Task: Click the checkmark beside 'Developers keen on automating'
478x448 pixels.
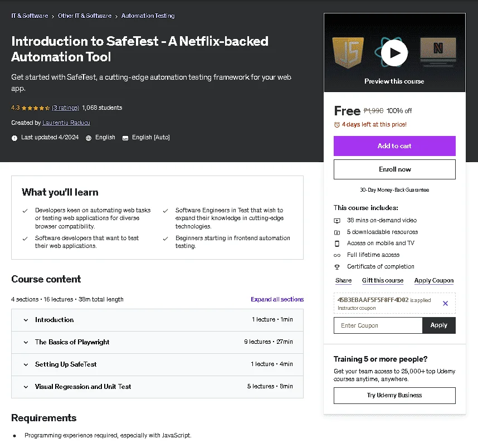Action: pyautogui.click(x=25, y=211)
